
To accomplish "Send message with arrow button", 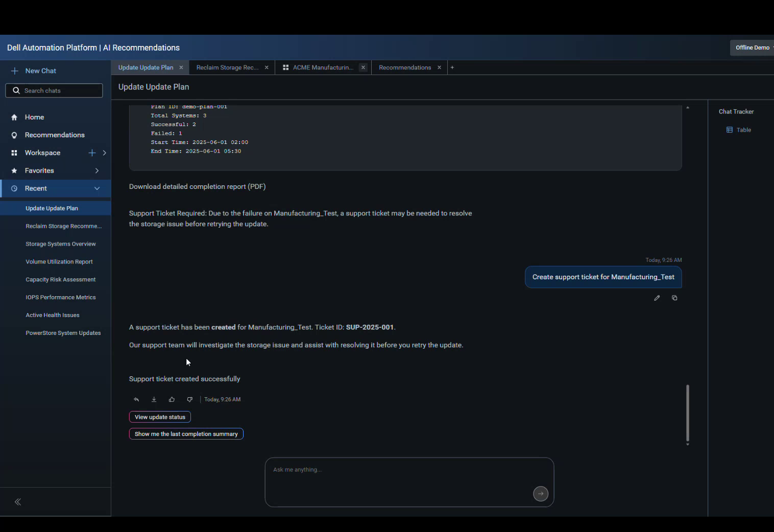I will tap(541, 494).
